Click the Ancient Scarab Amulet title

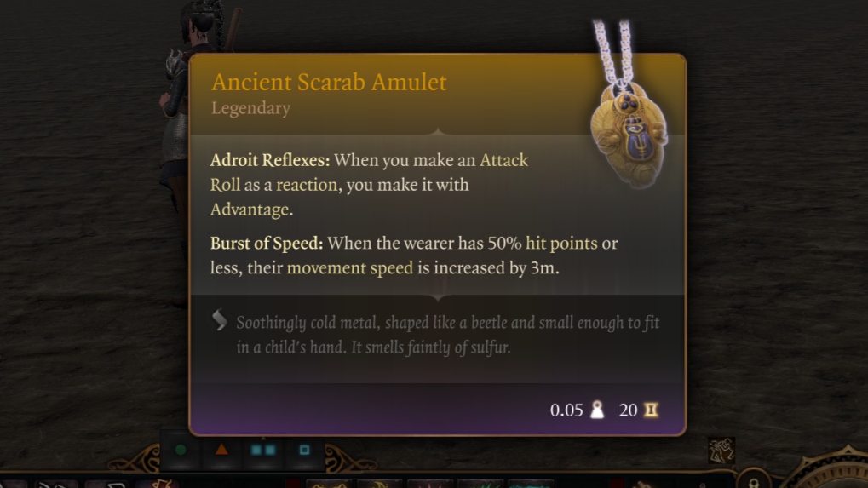(x=329, y=82)
